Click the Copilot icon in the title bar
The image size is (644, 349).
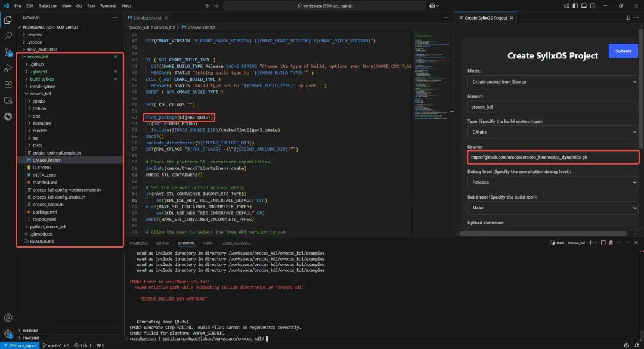[x=434, y=6]
